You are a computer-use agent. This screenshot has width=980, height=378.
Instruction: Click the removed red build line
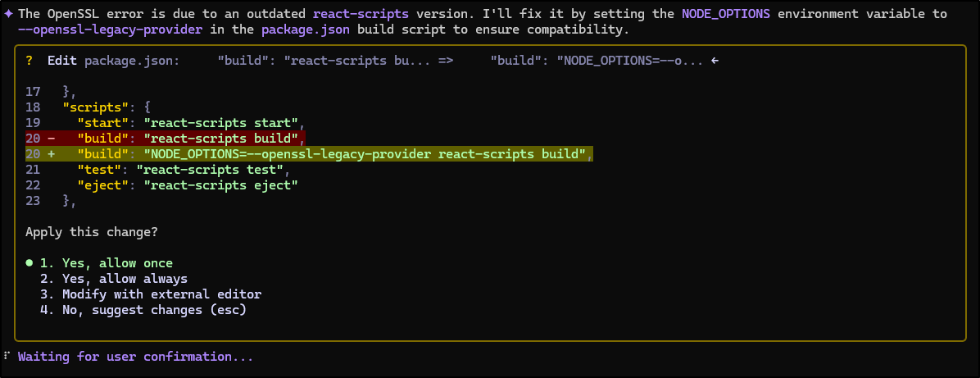pos(166,139)
